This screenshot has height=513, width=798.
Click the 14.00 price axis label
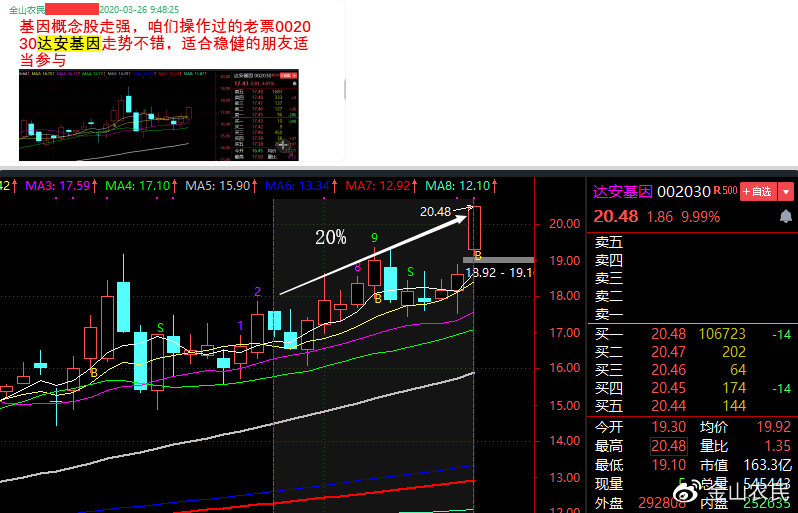click(x=564, y=441)
